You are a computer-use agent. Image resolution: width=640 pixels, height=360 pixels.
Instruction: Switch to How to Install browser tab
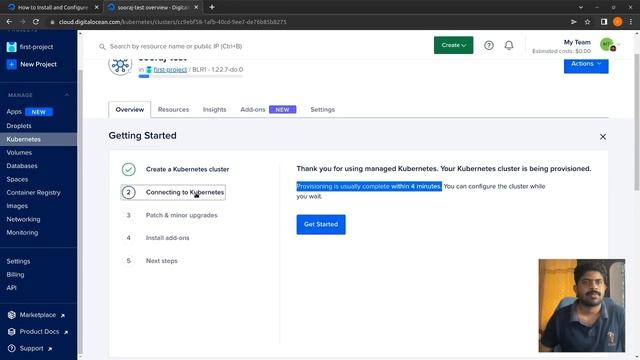pyautogui.click(x=53, y=7)
